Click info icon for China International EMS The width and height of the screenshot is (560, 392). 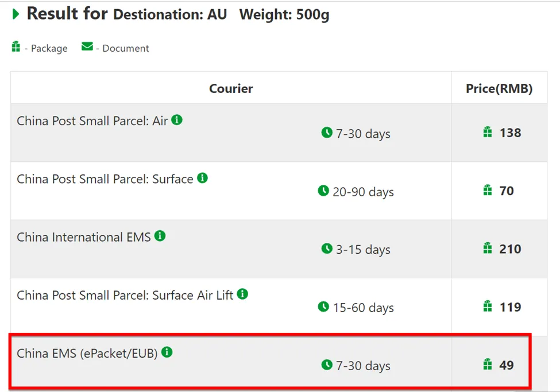click(x=160, y=236)
